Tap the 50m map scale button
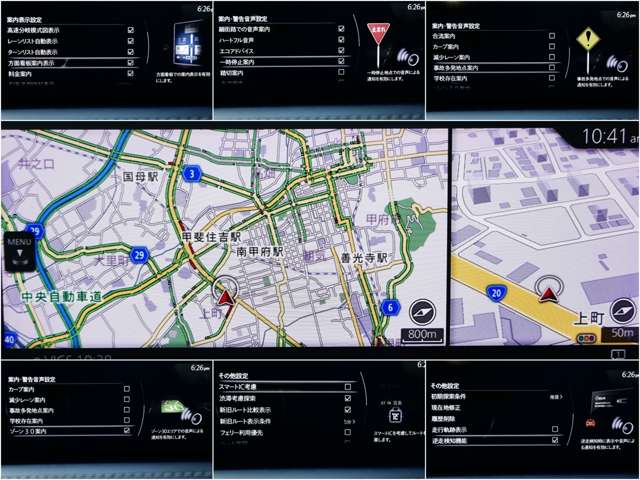Image resolution: width=640 pixels, height=480 pixels. coord(621,333)
